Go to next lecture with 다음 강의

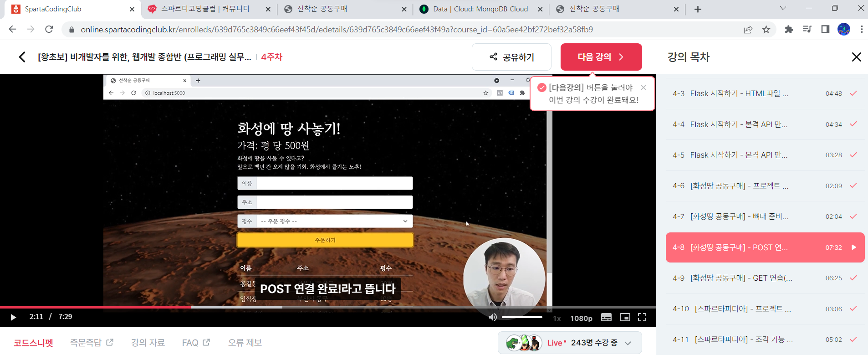click(601, 57)
